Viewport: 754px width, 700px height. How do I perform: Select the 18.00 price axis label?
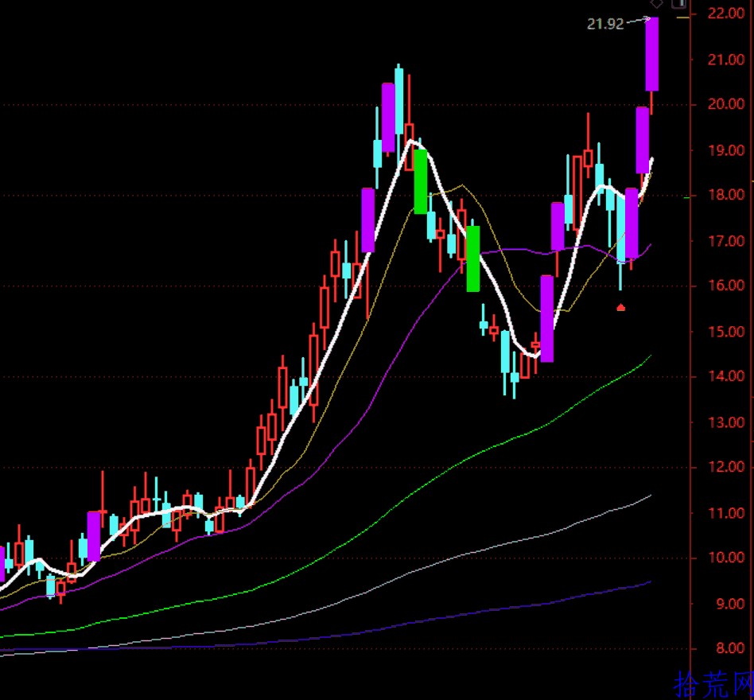725,195
